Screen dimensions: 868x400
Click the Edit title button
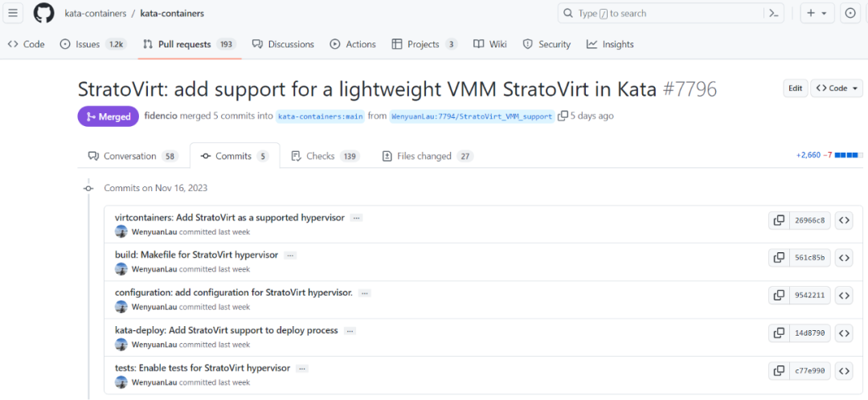[795, 88]
